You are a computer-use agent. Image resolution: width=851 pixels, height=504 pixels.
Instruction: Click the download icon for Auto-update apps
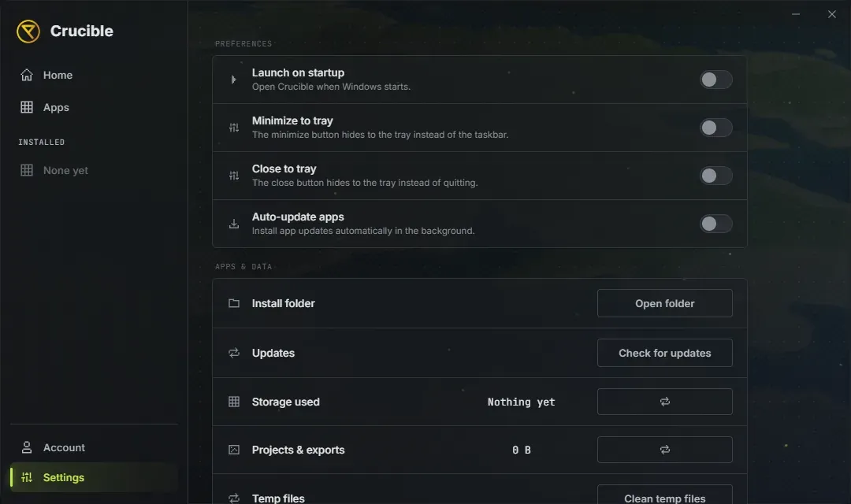(x=234, y=224)
